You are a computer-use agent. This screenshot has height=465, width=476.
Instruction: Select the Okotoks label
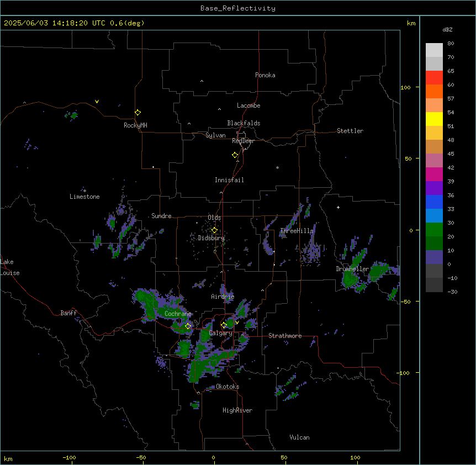(228, 387)
